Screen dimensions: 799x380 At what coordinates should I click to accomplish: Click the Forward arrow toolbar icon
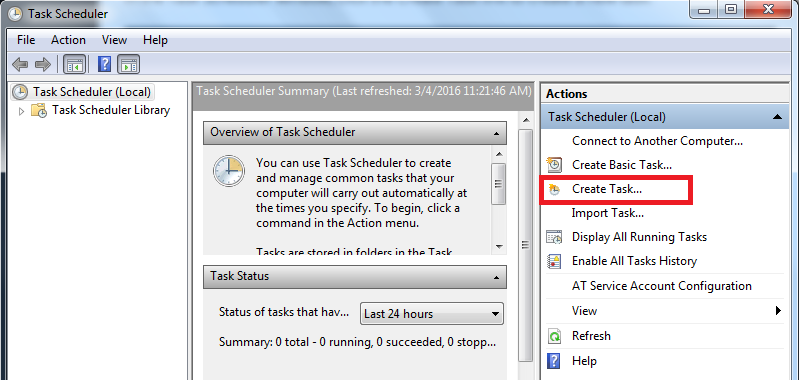[x=43, y=65]
